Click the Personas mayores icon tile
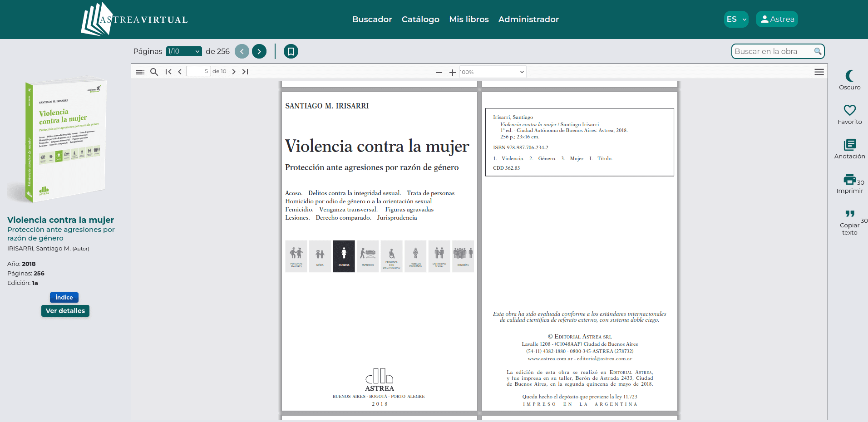868x422 pixels. point(296,256)
